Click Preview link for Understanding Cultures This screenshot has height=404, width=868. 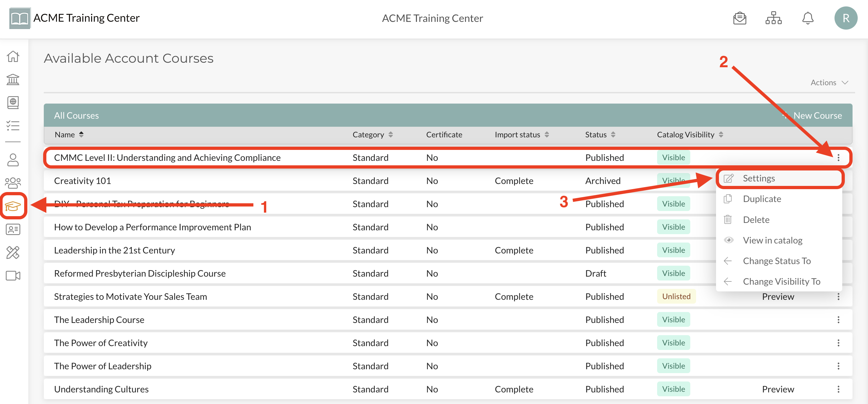pos(778,389)
